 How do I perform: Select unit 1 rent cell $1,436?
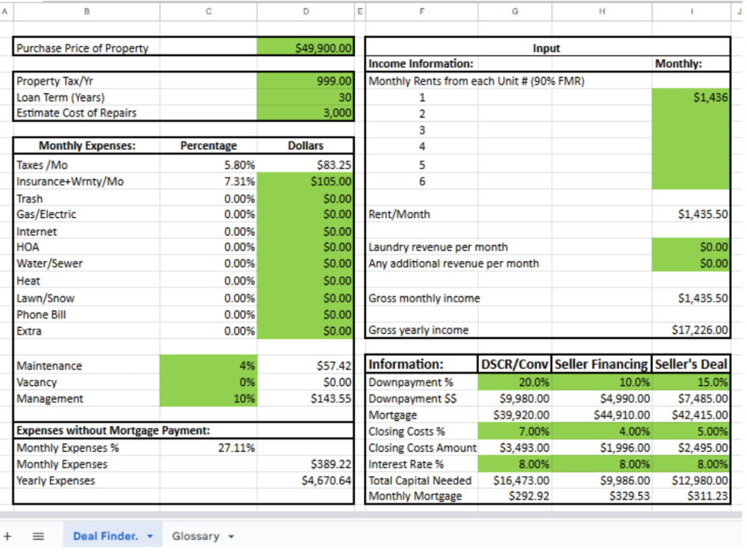691,97
